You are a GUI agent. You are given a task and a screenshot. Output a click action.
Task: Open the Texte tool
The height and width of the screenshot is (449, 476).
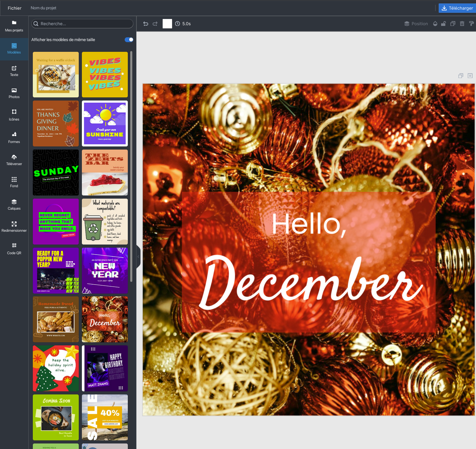[x=14, y=71]
